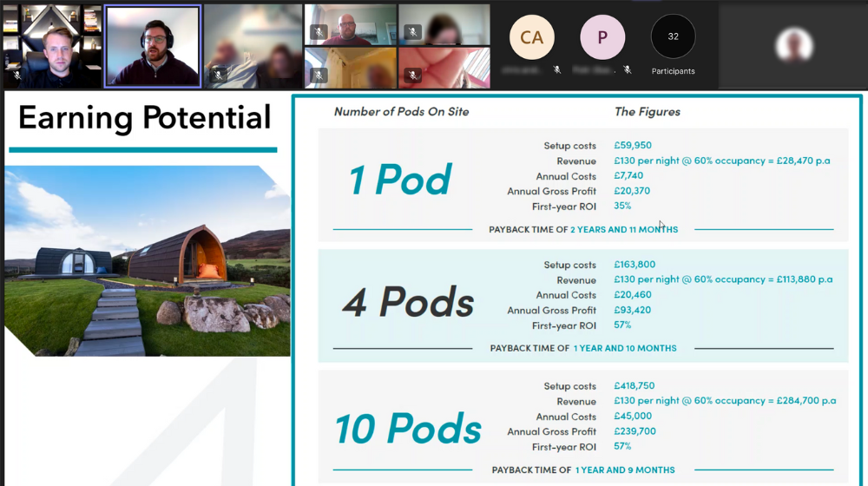Click muted mic icon on pink close-up tile
The height and width of the screenshot is (486, 868).
pyautogui.click(x=413, y=75)
